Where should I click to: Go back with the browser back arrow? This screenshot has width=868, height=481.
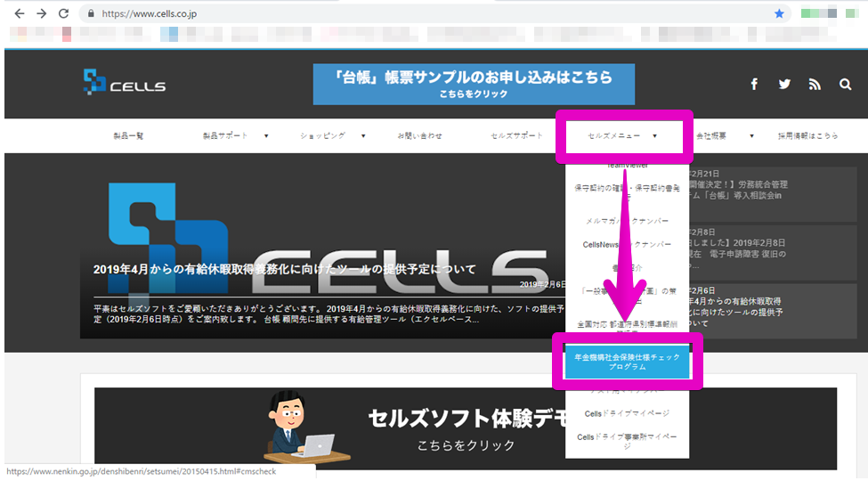point(20,13)
